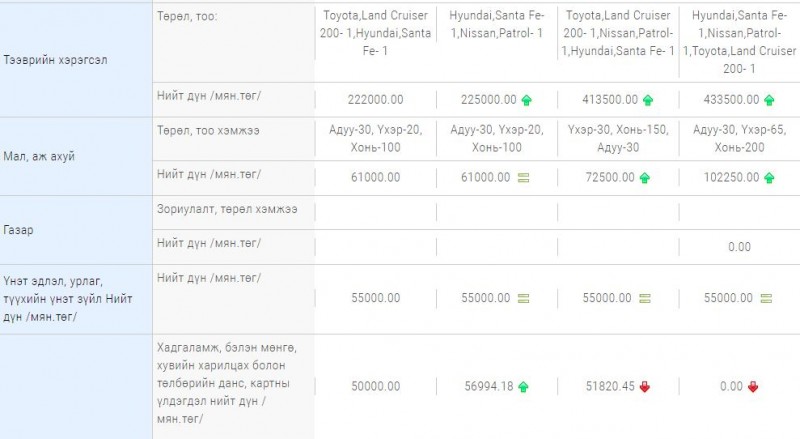Click unchanged icon beside second 55000.00 value
The image size is (800, 439).
[x=523, y=298]
